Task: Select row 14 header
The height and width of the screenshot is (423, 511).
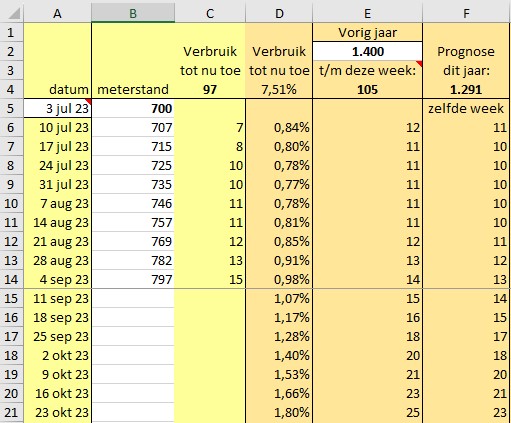Action: coord(11,279)
